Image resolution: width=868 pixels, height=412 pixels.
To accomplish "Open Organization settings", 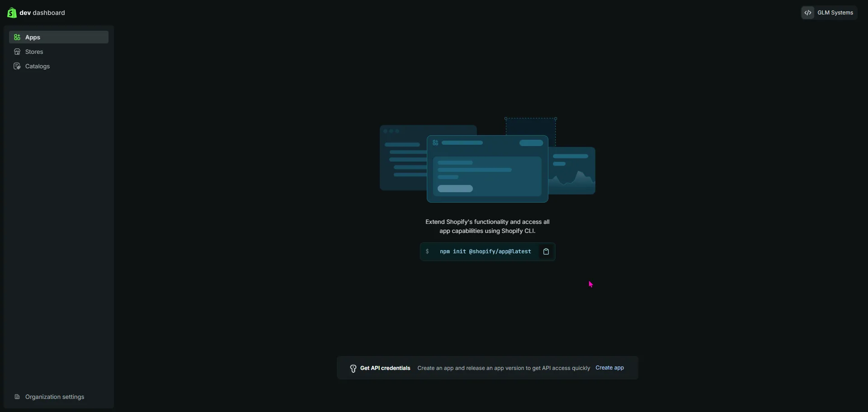I will (x=59, y=397).
